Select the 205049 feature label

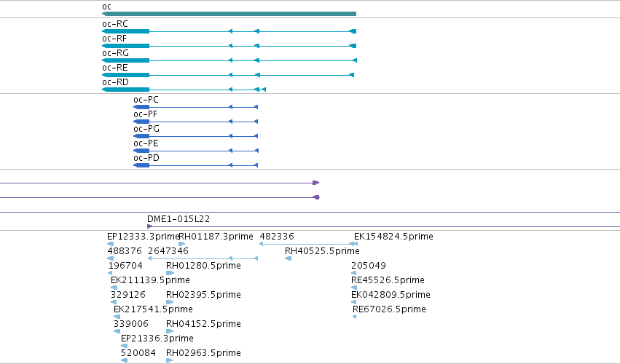tap(369, 266)
